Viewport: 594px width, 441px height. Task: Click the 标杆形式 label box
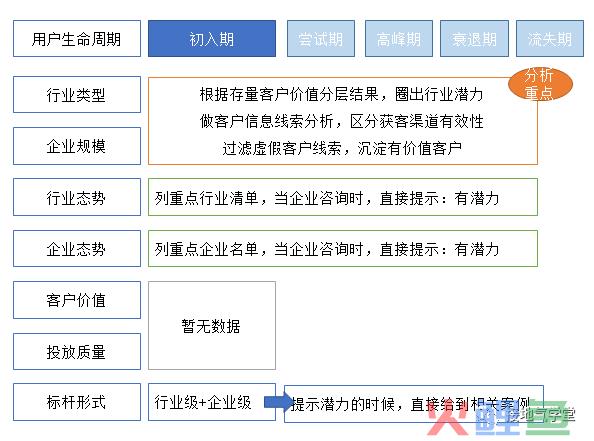(77, 402)
